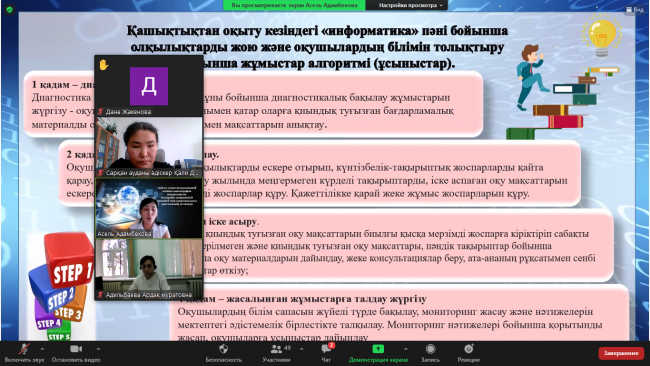
Task: Click raised hand icon on Дана tile
Action: (x=104, y=65)
